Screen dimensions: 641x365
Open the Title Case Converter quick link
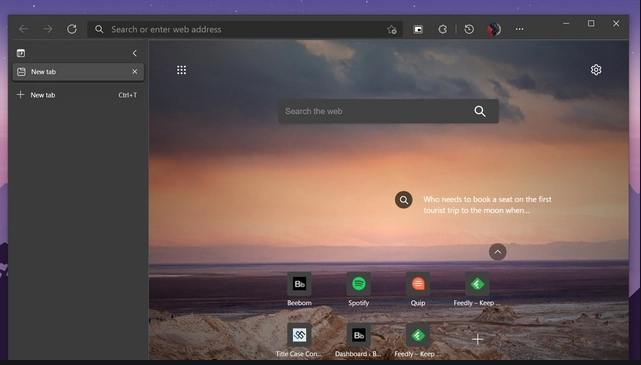299,340
